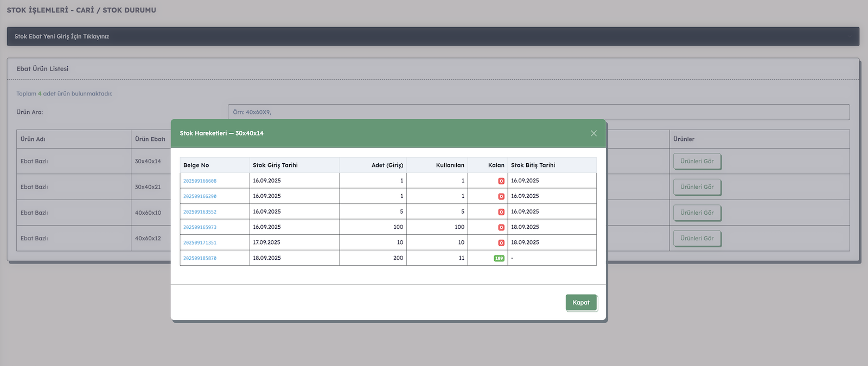Image resolution: width=868 pixels, height=366 pixels.
Task: Click Ürünleri Gör for the 40x60x10 row
Action: (x=697, y=213)
